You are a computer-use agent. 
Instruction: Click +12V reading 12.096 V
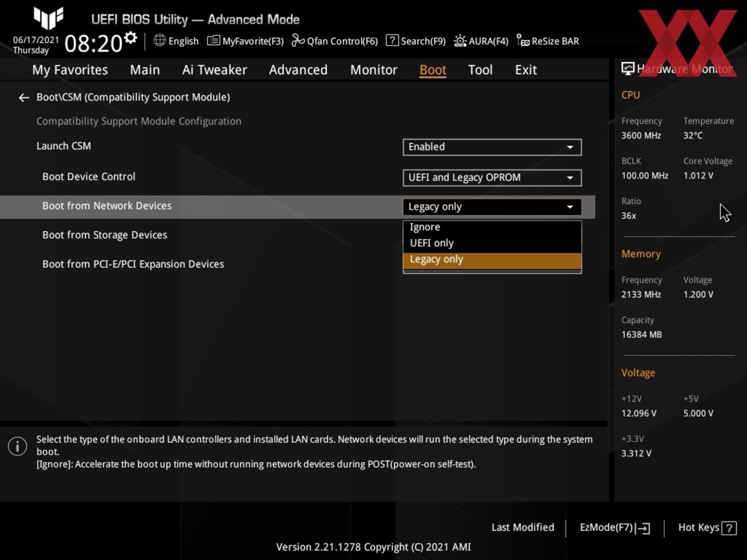coord(639,413)
